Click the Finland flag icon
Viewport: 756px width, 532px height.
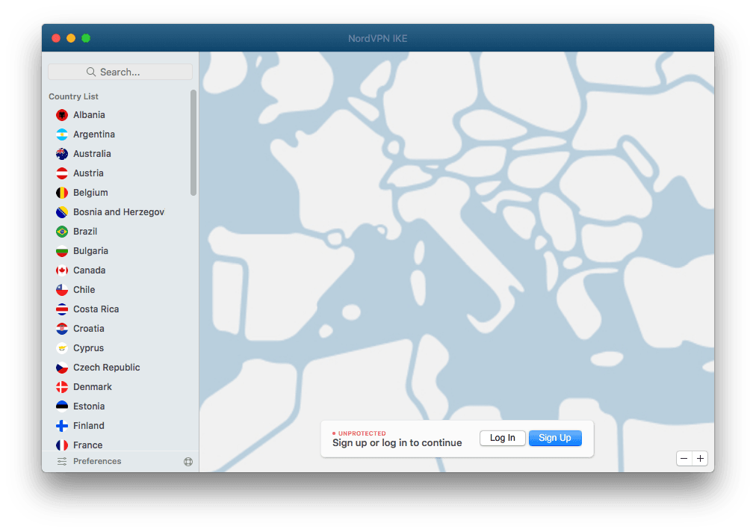tap(62, 426)
